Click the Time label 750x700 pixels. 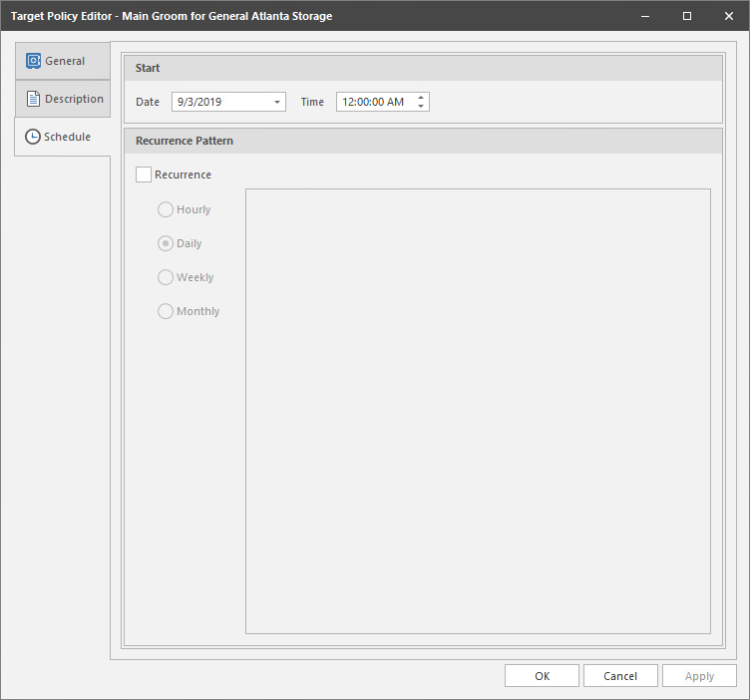click(x=312, y=102)
